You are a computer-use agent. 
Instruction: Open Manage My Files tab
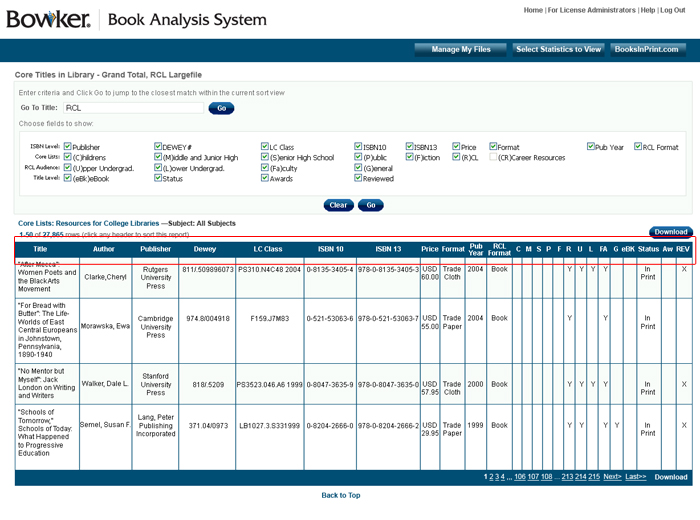pos(460,50)
